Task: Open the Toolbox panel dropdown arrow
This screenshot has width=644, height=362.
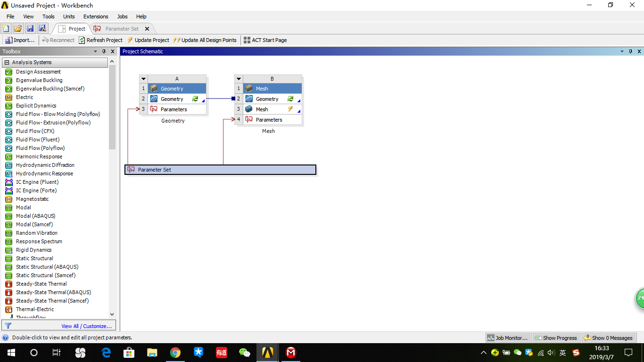Action: (95, 51)
